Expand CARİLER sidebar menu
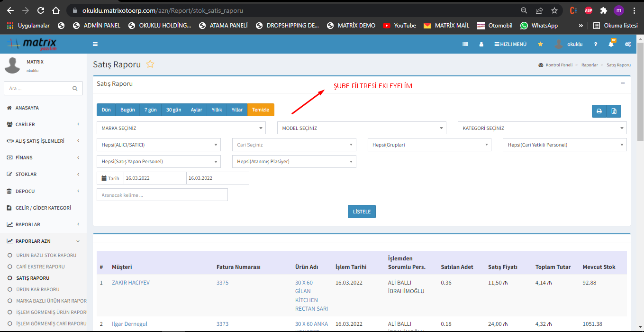The width and height of the screenshot is (644, 332). coord(43,124)
